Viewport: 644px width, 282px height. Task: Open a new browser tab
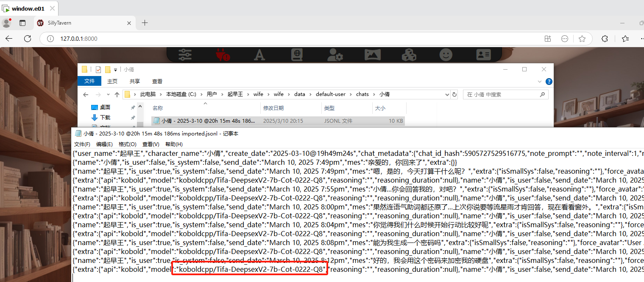(145, 23)
